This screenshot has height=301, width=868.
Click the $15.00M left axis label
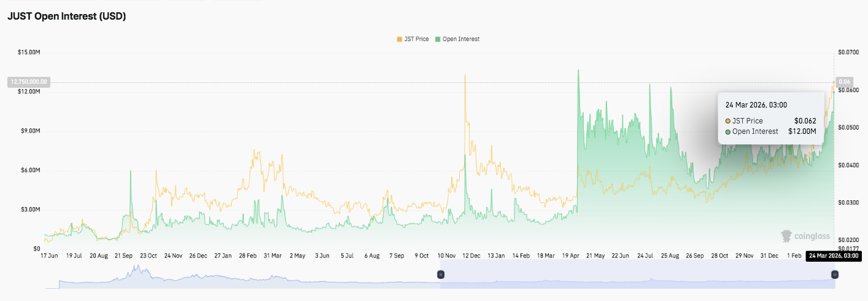(x=29, y=53)
